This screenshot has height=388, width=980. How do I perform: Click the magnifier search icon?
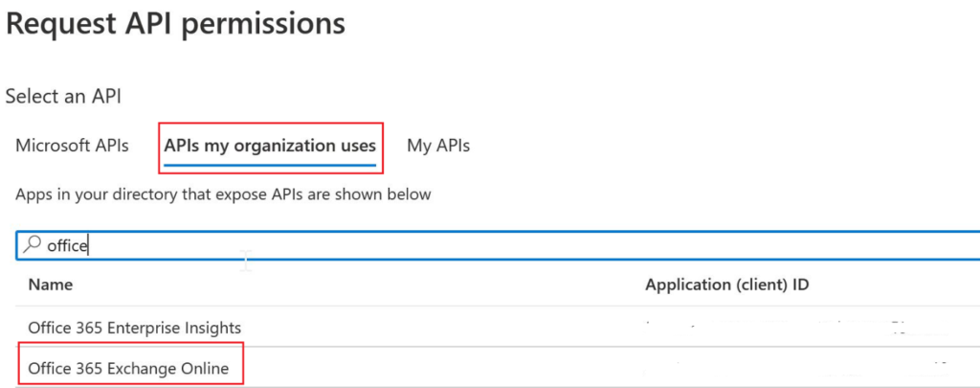(32, 245)
